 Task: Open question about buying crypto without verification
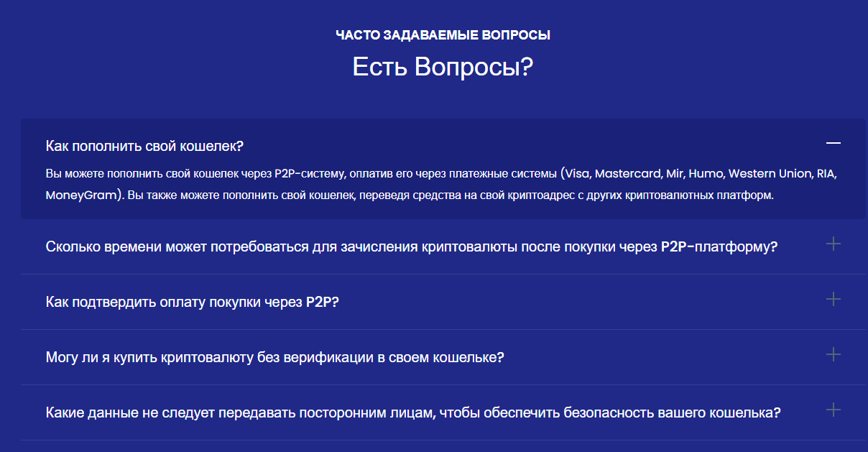274,357
